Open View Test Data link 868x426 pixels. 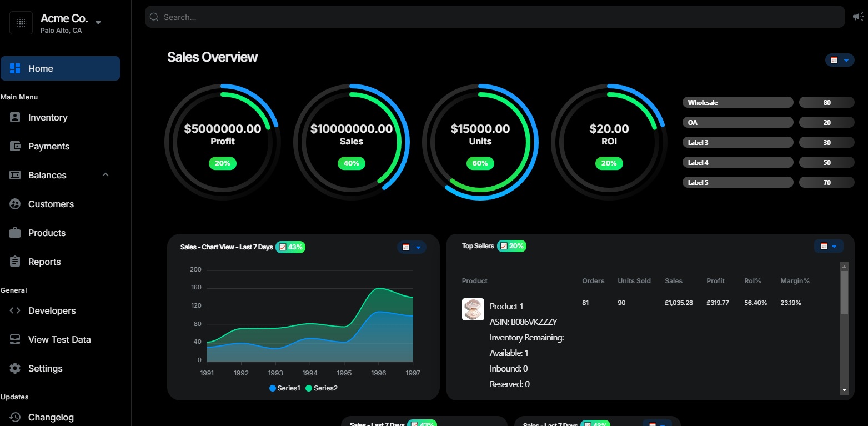click(x=60, y=339)
